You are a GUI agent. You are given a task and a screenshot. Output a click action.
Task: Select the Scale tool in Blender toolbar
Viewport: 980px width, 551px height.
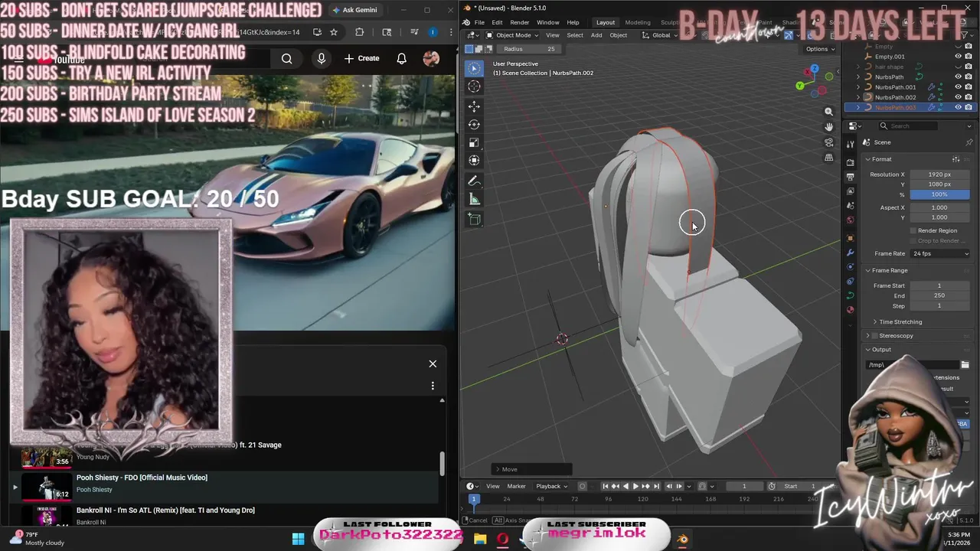pos(474,142)
